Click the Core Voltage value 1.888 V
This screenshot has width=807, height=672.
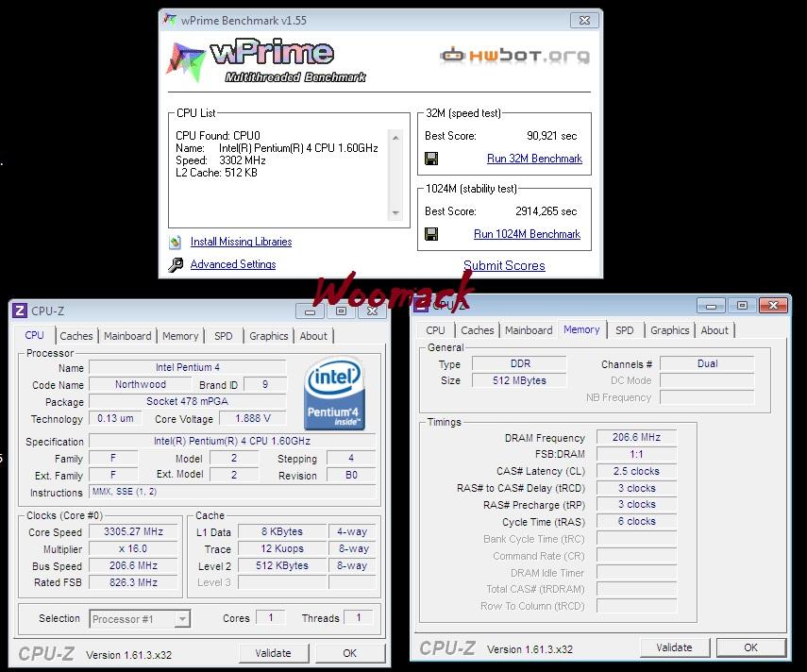(x=253, y=419)
